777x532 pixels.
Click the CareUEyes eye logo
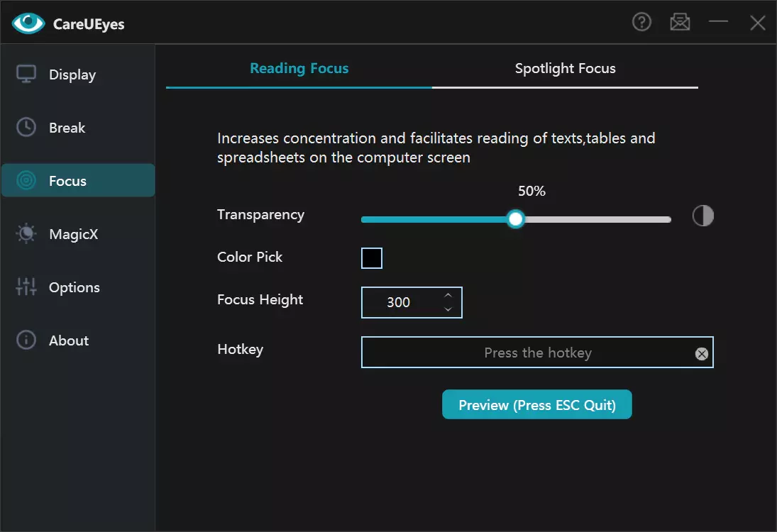coord(28,23)
